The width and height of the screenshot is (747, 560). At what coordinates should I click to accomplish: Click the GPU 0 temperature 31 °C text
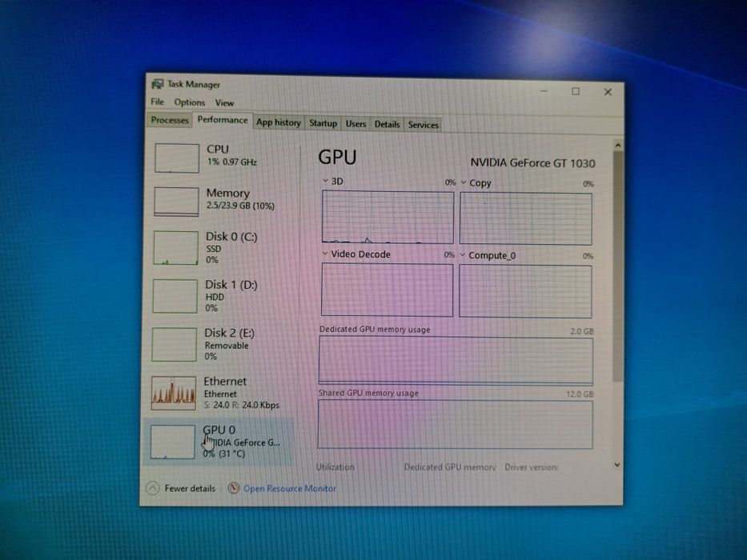point(232,454)
